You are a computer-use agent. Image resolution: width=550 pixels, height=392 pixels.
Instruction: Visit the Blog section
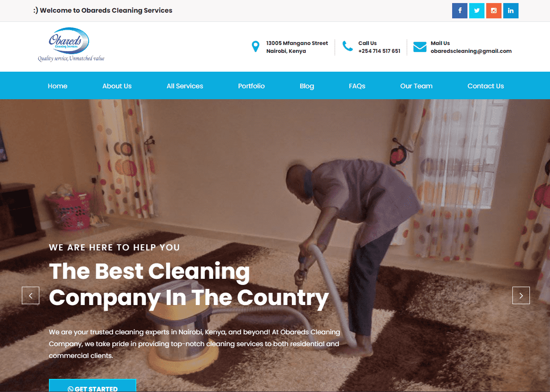pos(307,86)
